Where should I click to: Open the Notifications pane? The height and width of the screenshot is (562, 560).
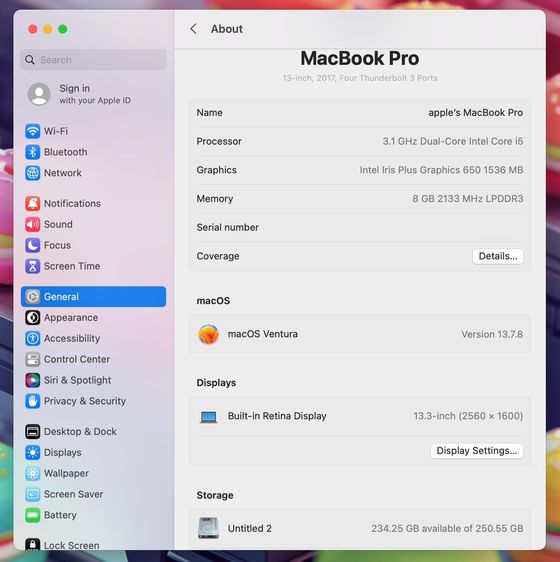94,203
